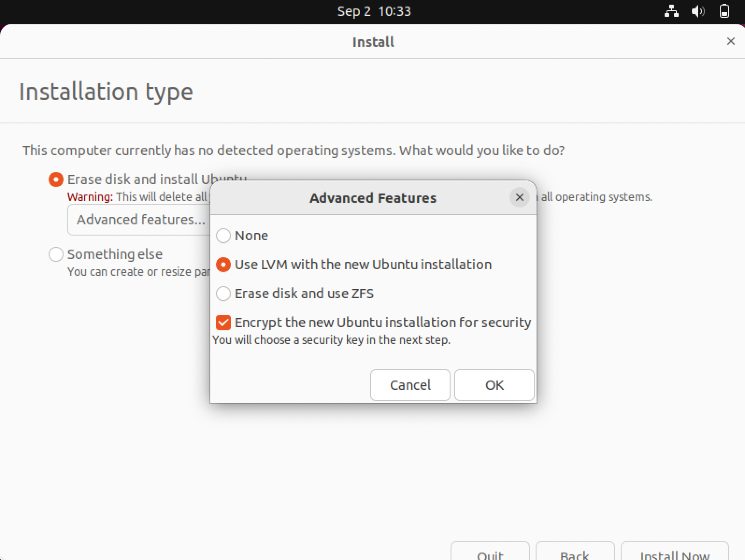The width and height of the screenshot is (745, 560).
Task: Select Erase disk and install Ubuntu radio
Action: (x=56, y=179)
